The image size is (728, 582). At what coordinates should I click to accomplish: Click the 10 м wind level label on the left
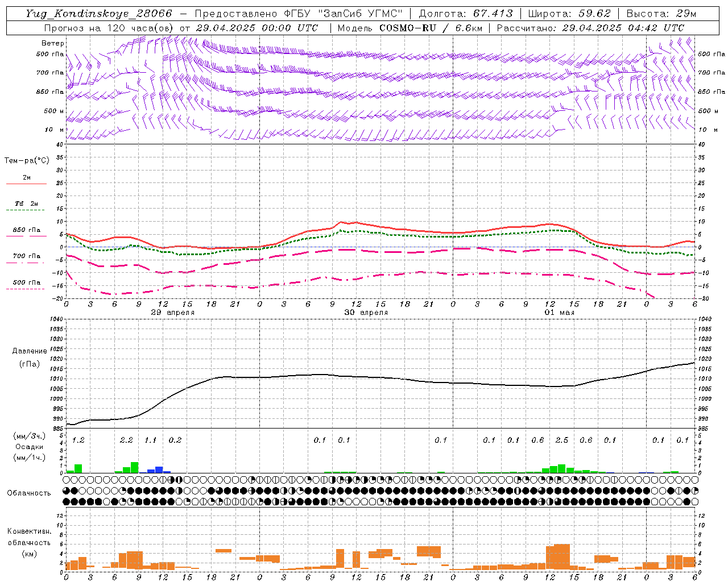point(55,130)
